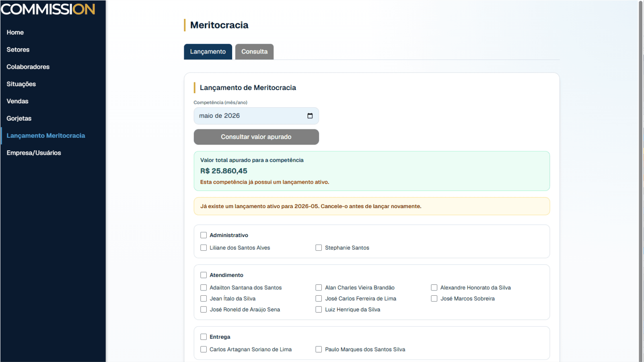Toggle Adailton Santana dos Santos checkbox

(x=204, y=287)
